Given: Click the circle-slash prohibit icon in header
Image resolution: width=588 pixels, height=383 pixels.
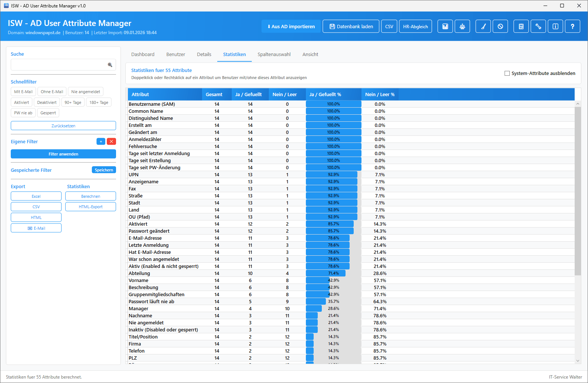Looking at the screenshot, I should 500,26.
